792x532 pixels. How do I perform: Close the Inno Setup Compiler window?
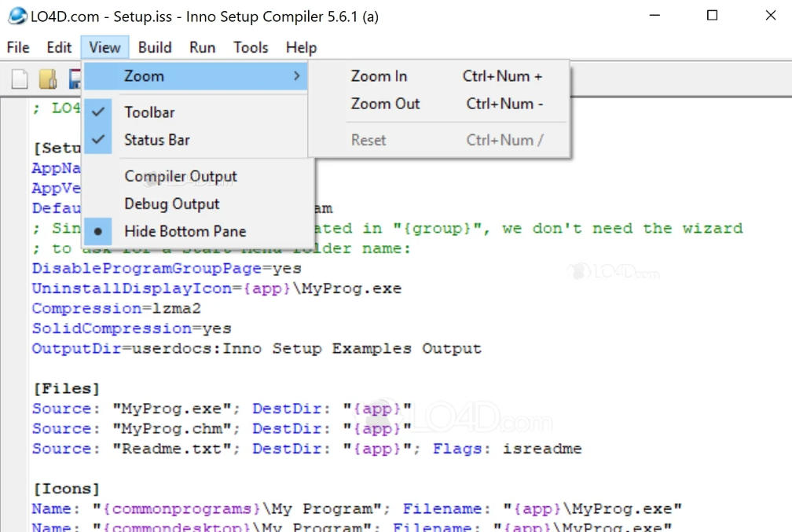click(x=770, y=16)
